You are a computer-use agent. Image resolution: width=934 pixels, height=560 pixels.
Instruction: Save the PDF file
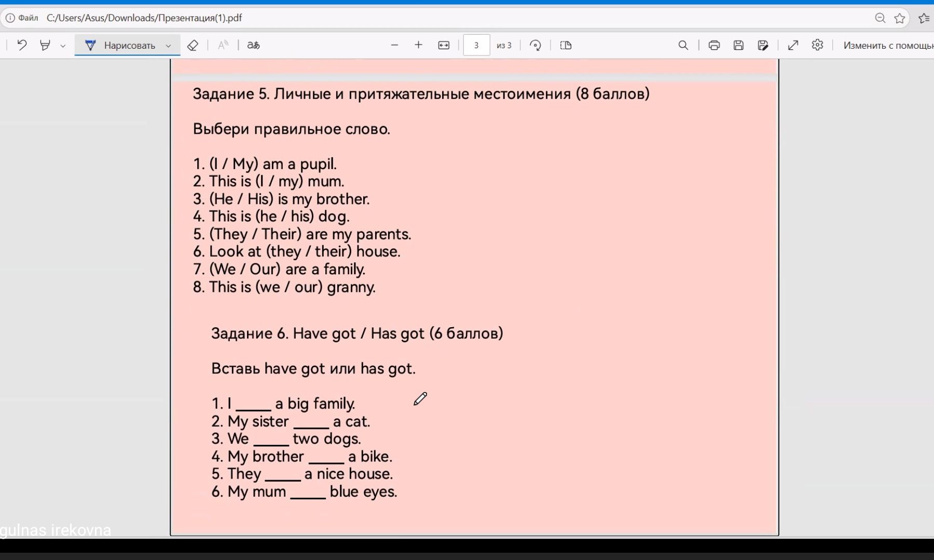coord(738,45)
